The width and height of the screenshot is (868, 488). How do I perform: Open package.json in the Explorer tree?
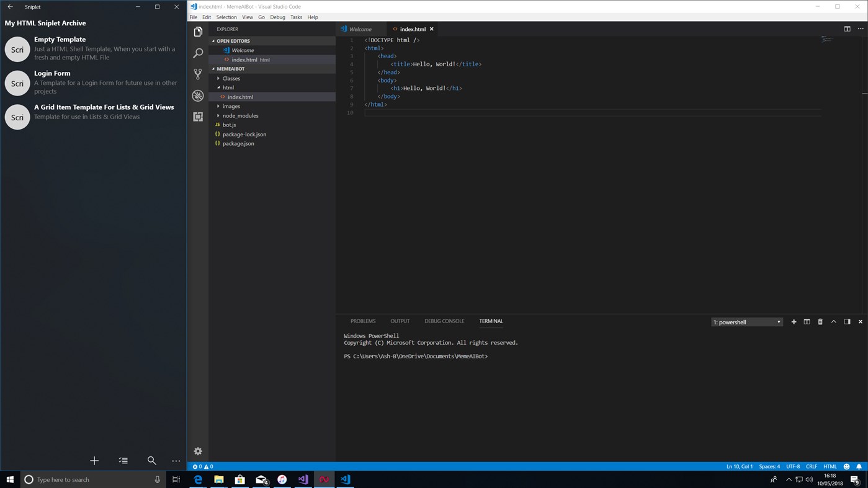tap(272, 143)
